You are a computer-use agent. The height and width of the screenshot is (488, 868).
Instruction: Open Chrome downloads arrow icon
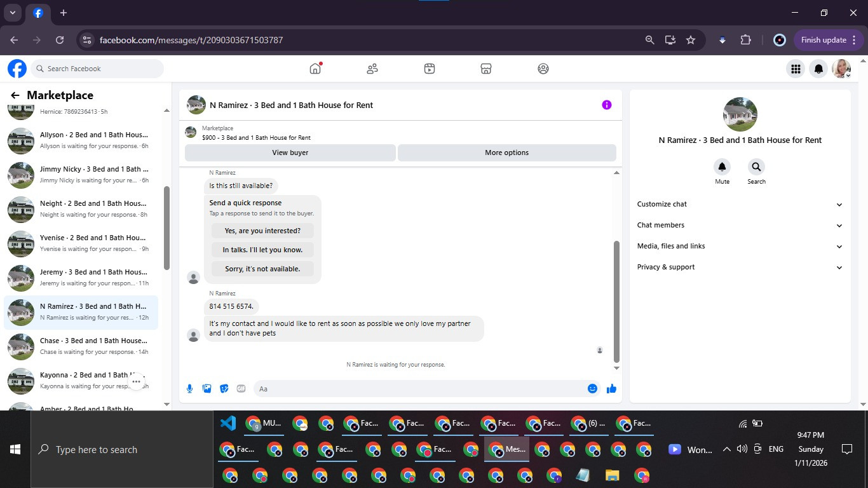[x=722, y=40]
